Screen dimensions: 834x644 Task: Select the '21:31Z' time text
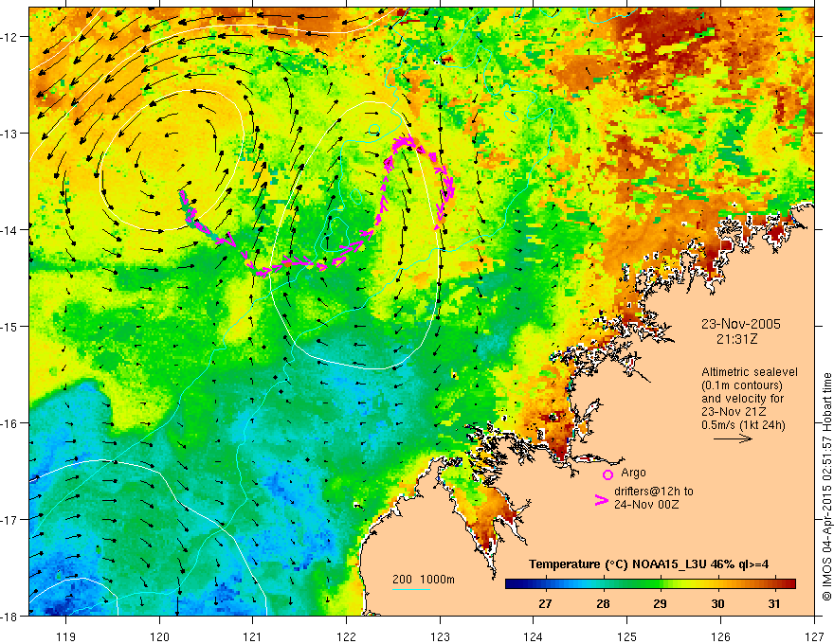(736, 339)
